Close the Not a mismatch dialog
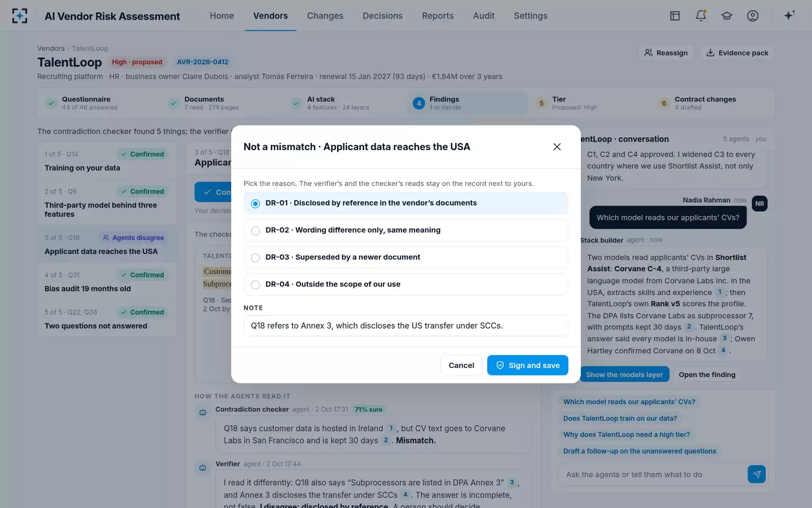This screenshot has width=812, height=508. click(557, 147)
